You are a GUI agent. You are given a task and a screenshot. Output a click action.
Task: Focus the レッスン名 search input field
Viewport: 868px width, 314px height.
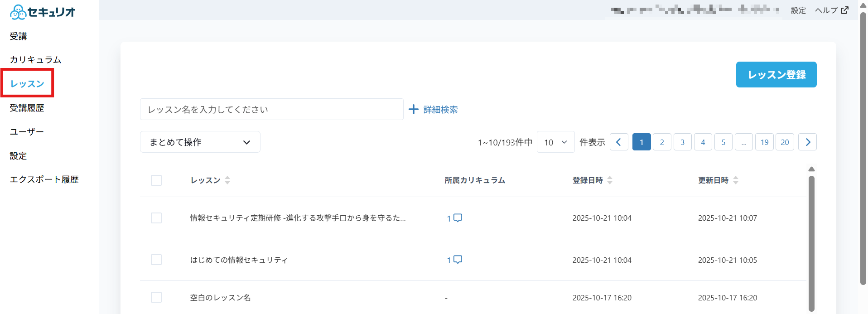click(x=271, y=110)
